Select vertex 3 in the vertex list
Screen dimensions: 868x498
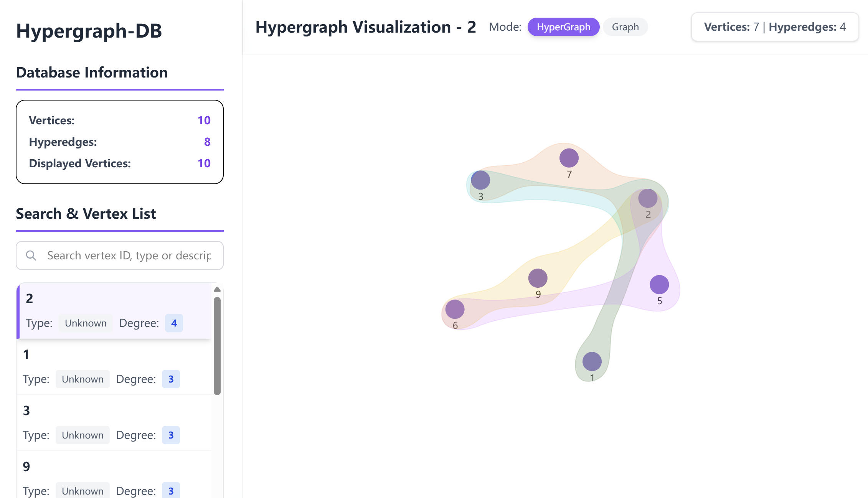click(114, 423)
